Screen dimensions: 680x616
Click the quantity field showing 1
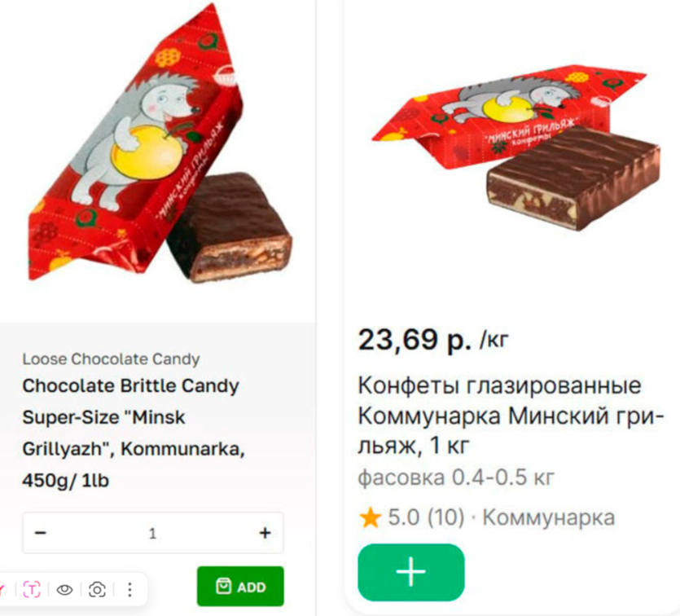[x=152, y=533]
